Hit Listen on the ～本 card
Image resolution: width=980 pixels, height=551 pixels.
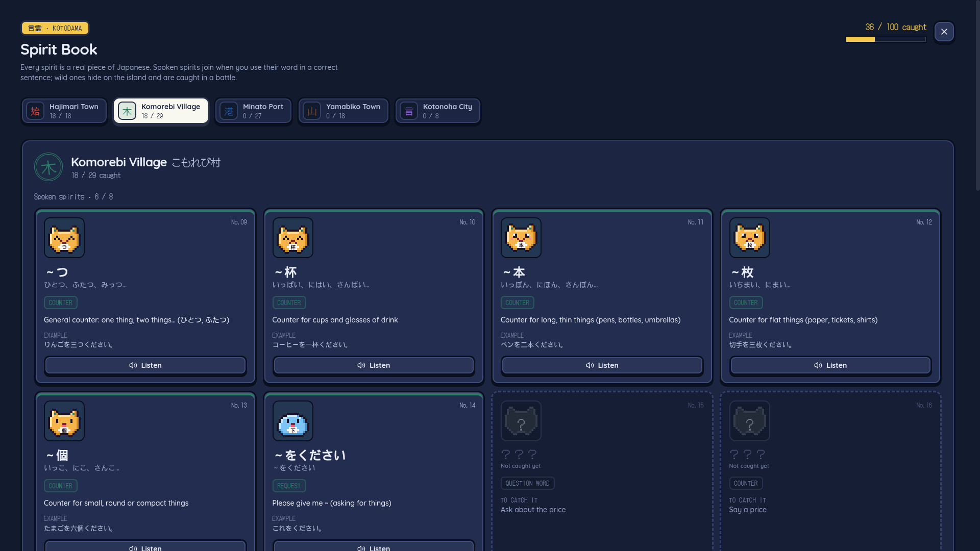point(602,365)
